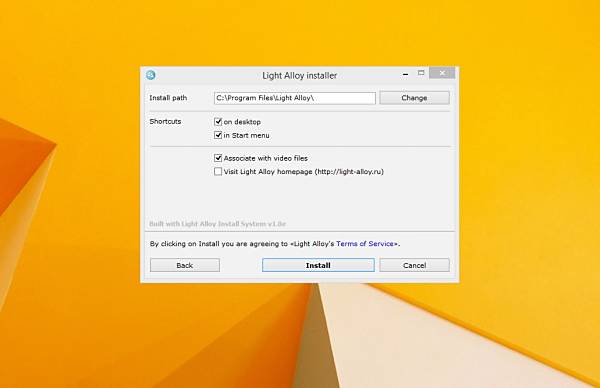The height and width of the screenshot is (388, 600).
Task: Click the Light Alloy icon in title bar
Action: click(151, 75)
